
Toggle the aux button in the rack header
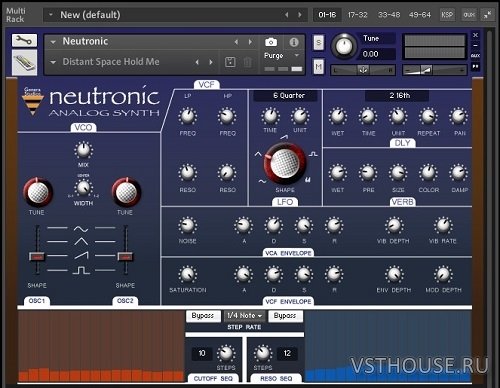[x=469, y=15]
